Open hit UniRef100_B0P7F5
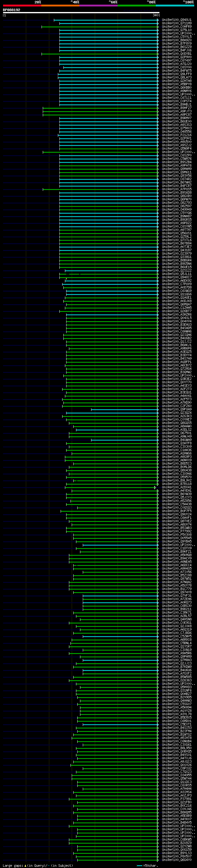 coord(176,511)
